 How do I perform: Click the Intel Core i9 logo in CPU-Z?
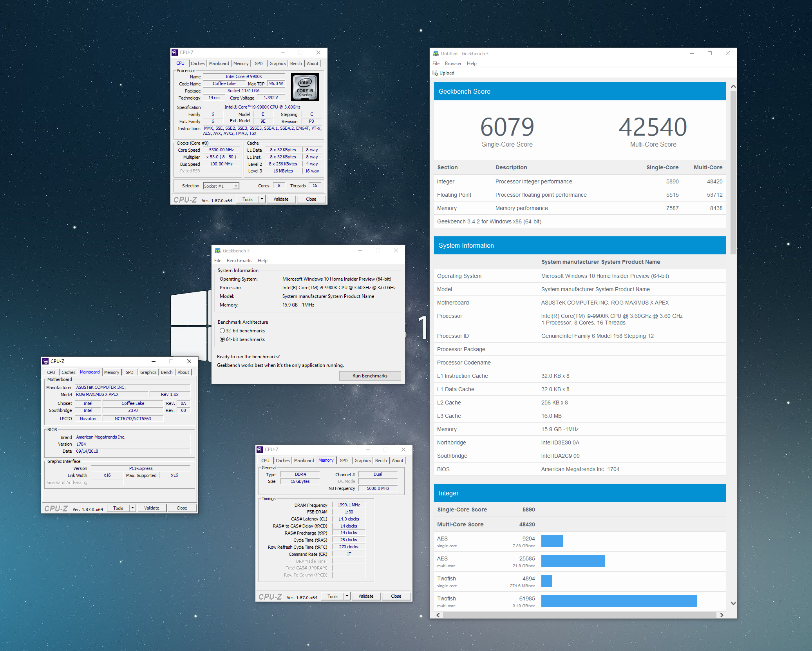[x=305, y=87]
